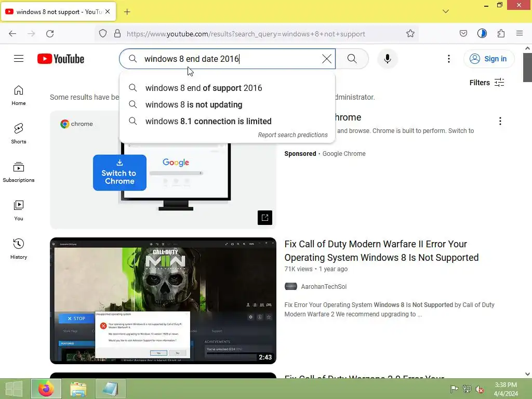This screenshot has height=399, width=532.
Task: Go to the YouTube logo home link
Action: click(61, 59)
